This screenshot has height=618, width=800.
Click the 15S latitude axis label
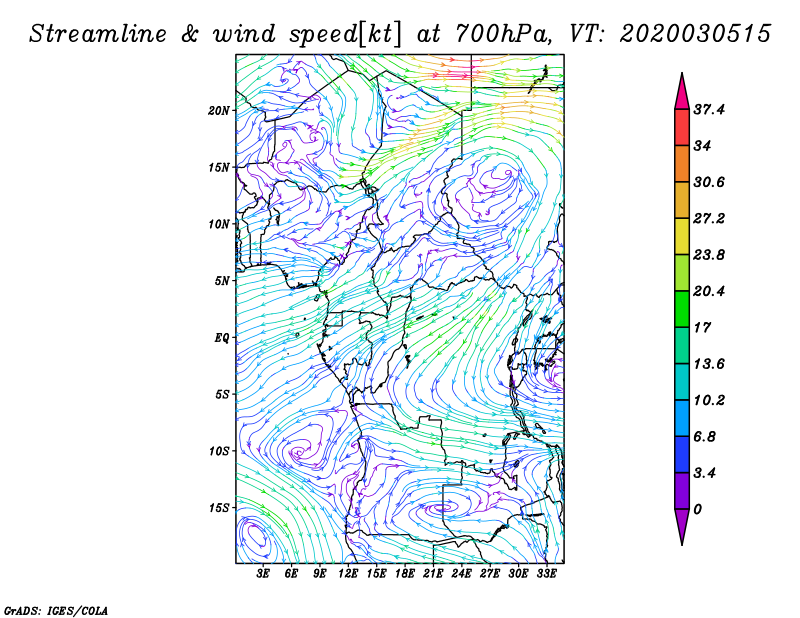tap(219, 508)
